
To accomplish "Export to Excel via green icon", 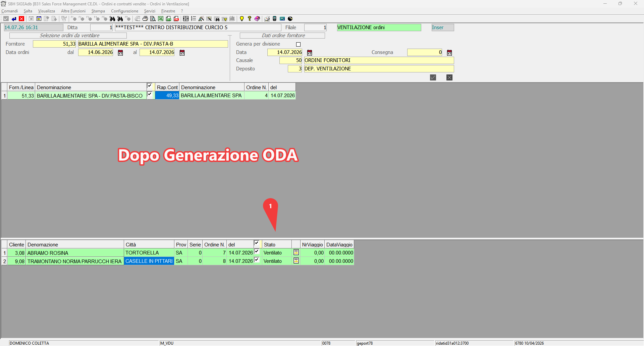I will tap(161, 19).
